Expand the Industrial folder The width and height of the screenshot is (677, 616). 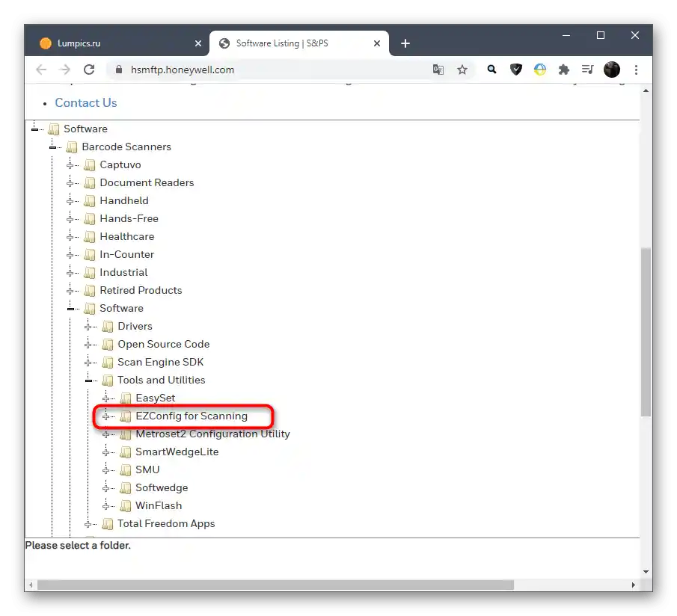click(70, 273)
